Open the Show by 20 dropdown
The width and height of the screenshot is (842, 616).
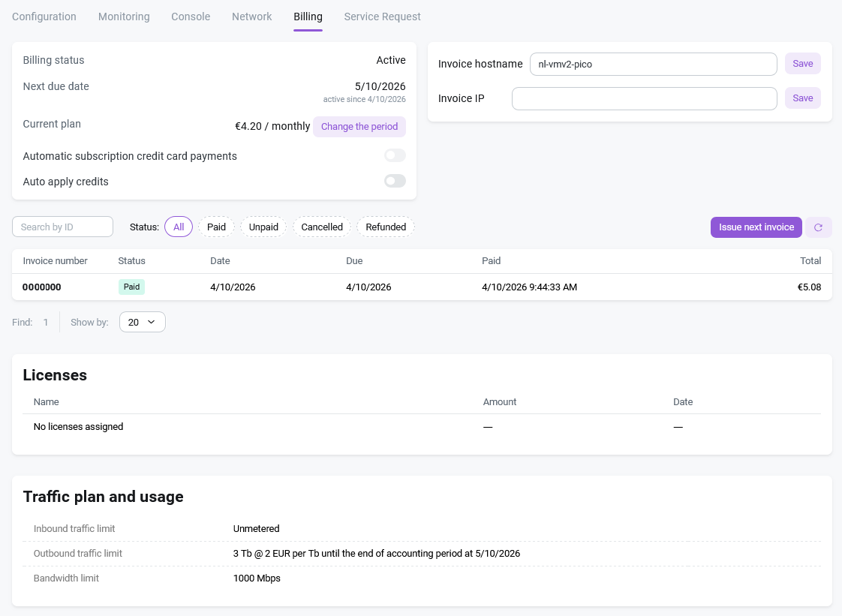tap(142, 322)
